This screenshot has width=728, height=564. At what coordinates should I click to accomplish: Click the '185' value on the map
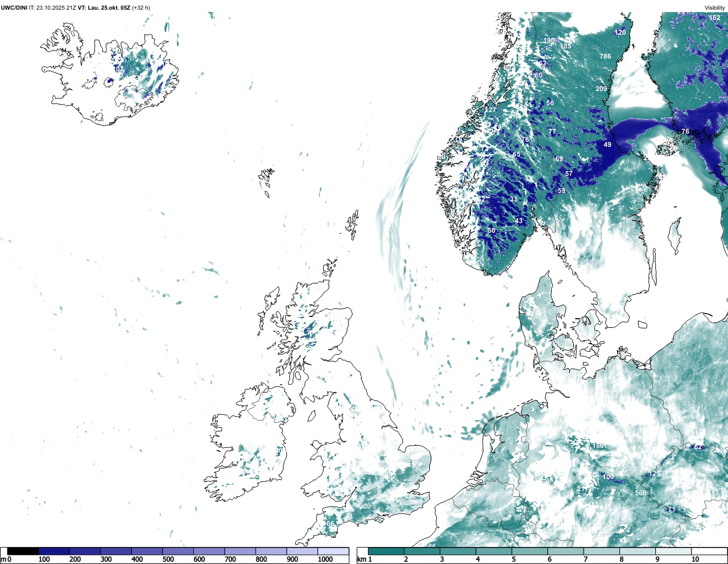pyautogui.click(x=565, y=46)
